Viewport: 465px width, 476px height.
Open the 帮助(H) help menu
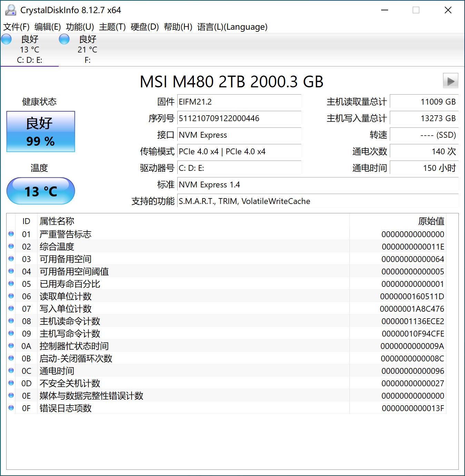177,27
